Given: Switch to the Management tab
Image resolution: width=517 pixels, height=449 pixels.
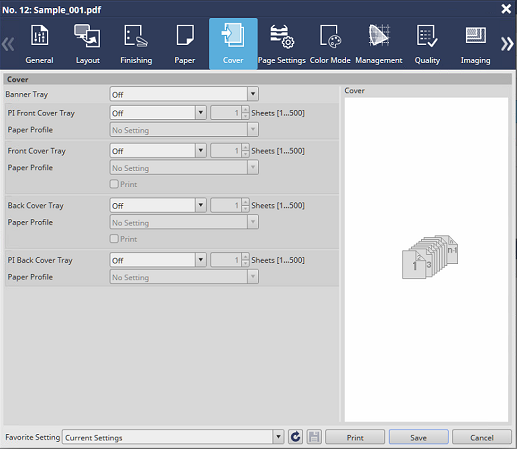Looking at the screenshot, I should pyautogui.click(x=379, y=44).
